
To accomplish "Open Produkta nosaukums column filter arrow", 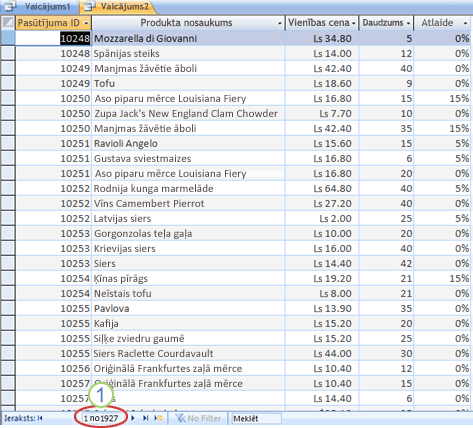I will click(x=280, y=23).
